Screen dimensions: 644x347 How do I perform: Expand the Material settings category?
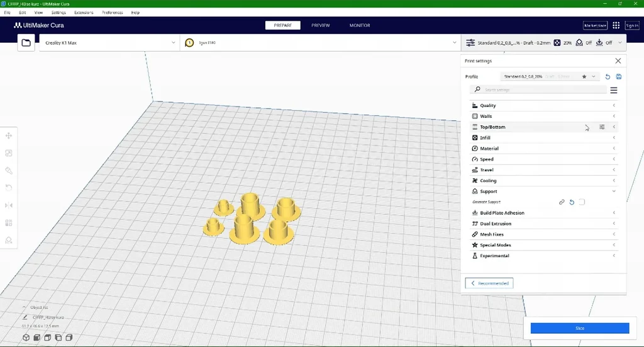[x=543, y=149]
